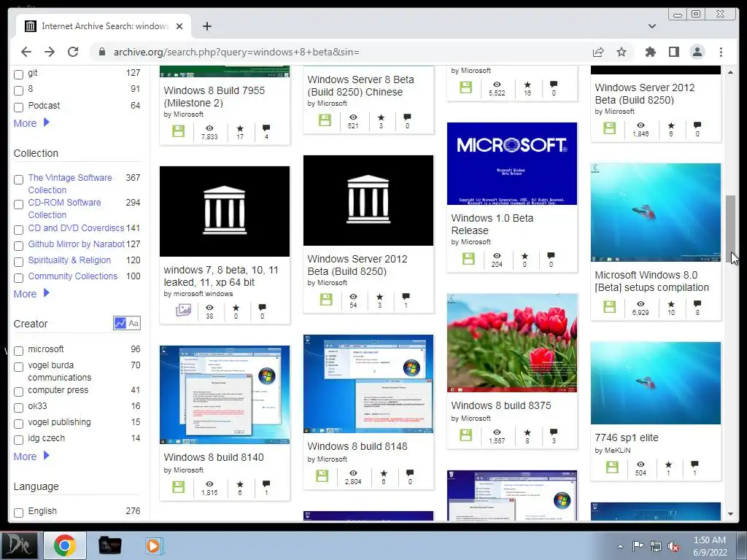Click scrollbar up arrow
The height and width of the screenshot is (560, 747).
coord(731,72)
